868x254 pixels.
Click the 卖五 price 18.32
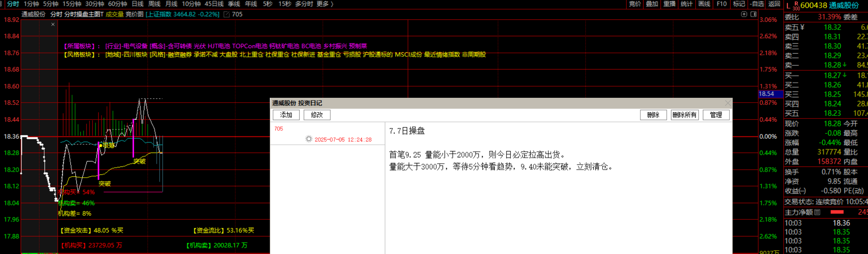pos(832,27)
